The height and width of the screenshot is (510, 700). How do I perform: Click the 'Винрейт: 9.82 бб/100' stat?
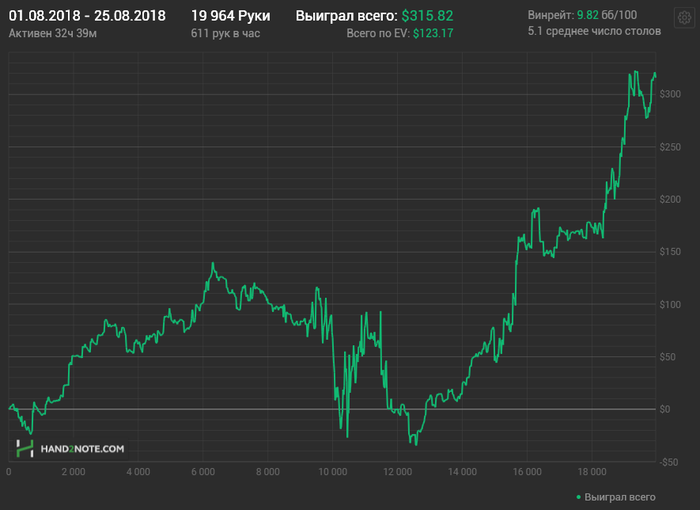(x=582, y=15)
